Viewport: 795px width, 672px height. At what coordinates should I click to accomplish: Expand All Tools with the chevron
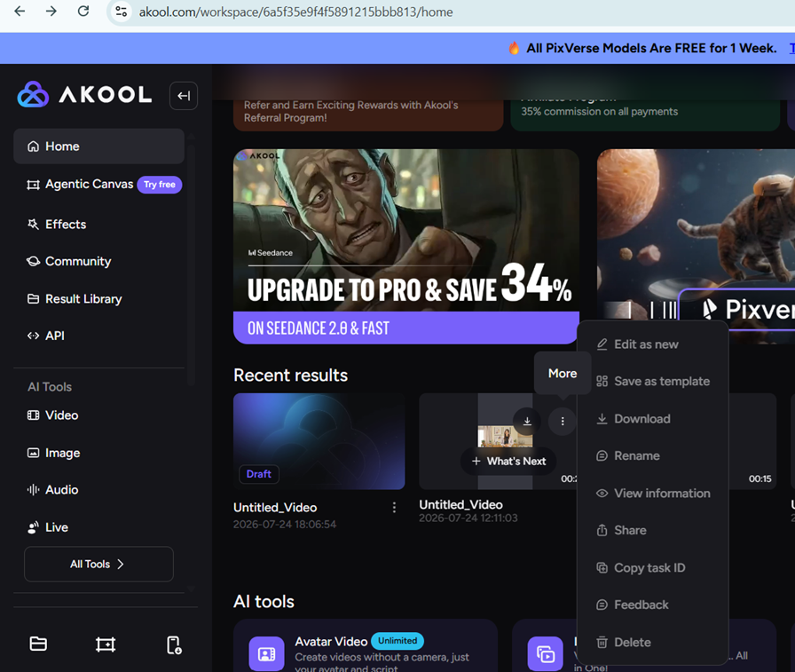click(x=121, y=564)
